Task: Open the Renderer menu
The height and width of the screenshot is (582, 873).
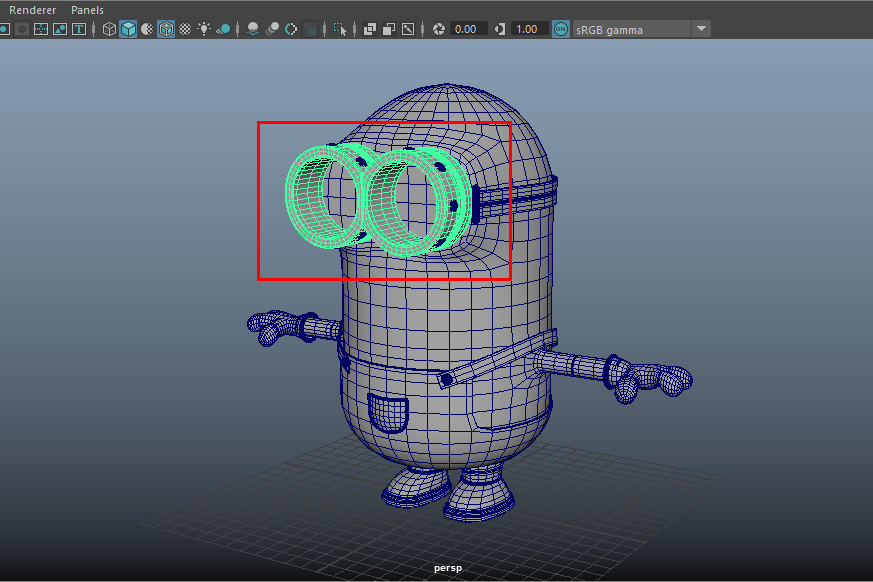Action: pyautogui.click(x=32, y=10)
